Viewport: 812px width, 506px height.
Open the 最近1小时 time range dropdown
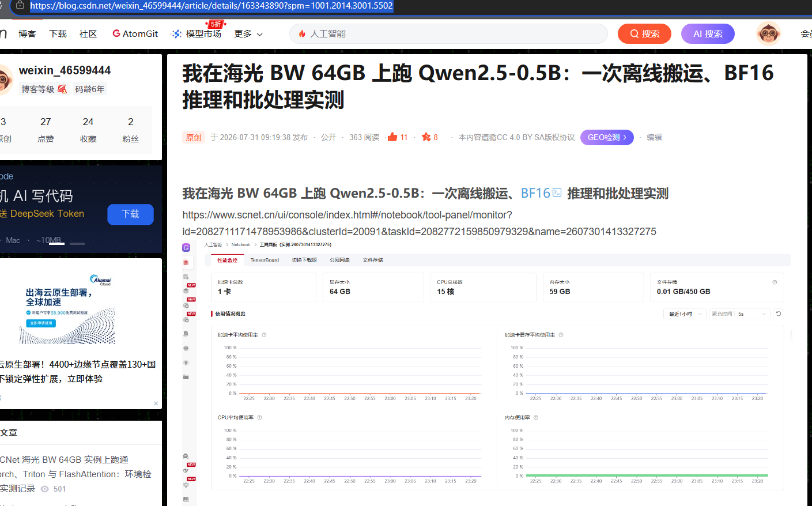click(685, 314)
